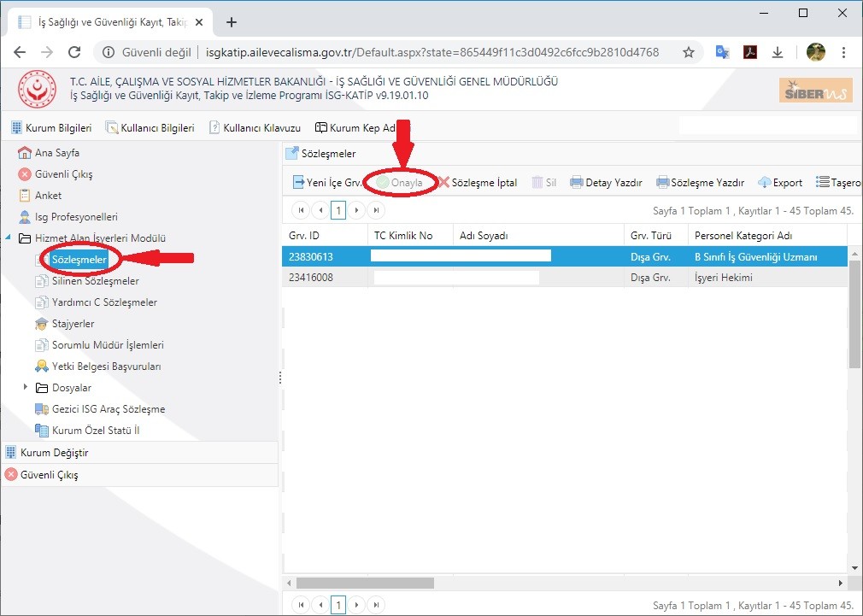Open Sorumlu Müdür İşlemleri
The width and height of the screenshot is (863, 616).
(99, 345)
